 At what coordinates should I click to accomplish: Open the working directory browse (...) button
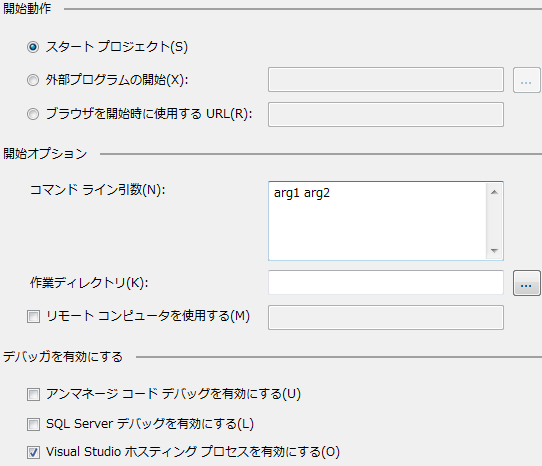coord(526,283)
